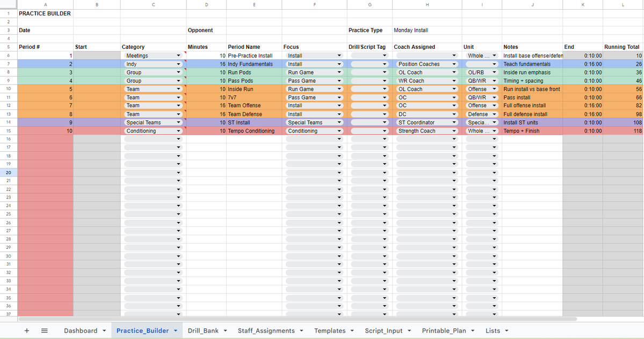Open Dashboard tab menu arrow
Viewport: 644px width, 339px height.
[x=104, y=331]
